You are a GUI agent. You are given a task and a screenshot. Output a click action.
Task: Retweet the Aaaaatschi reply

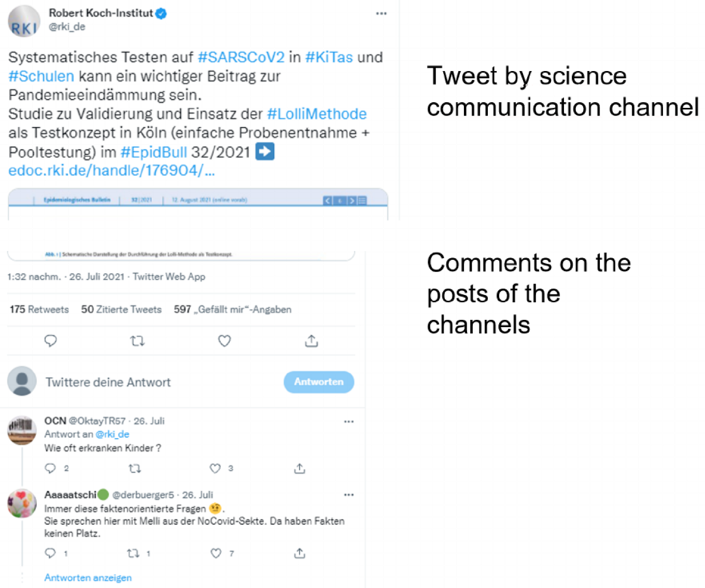click(134, 553)
